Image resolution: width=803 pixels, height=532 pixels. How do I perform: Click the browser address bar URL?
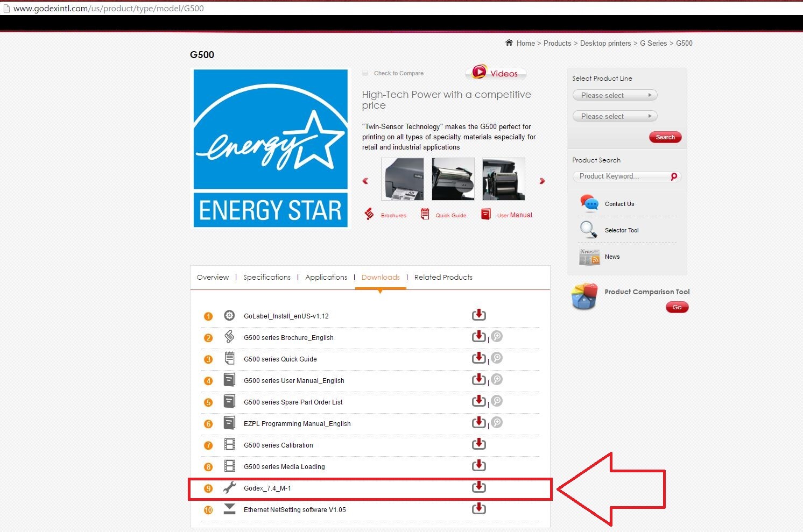coord(108,8)
